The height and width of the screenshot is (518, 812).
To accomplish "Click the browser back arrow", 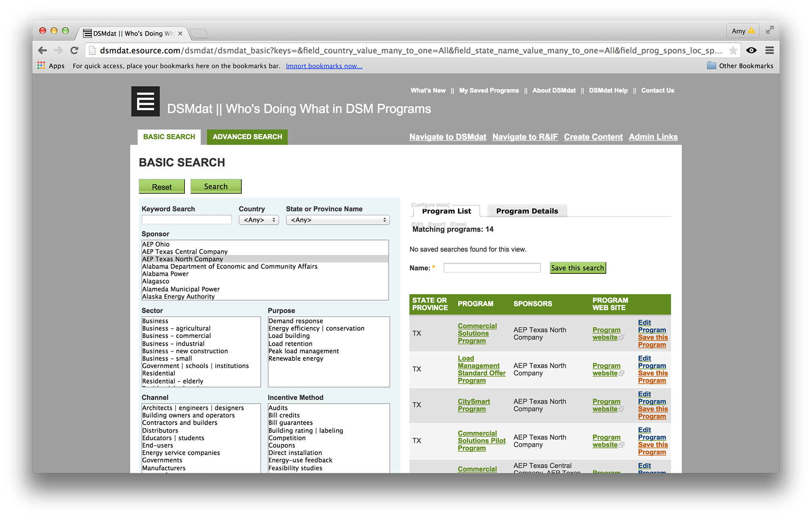I will (x=42, y=51).
